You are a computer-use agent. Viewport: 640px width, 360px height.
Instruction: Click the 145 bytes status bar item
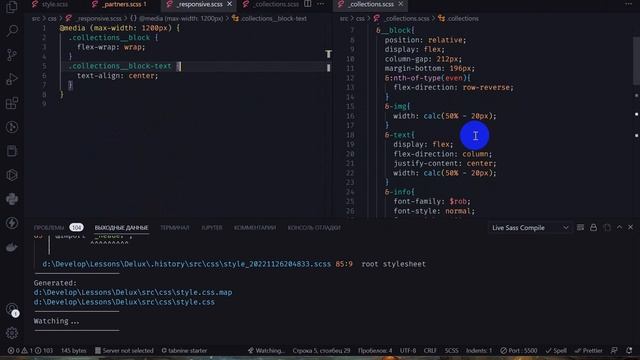[73, 351]
